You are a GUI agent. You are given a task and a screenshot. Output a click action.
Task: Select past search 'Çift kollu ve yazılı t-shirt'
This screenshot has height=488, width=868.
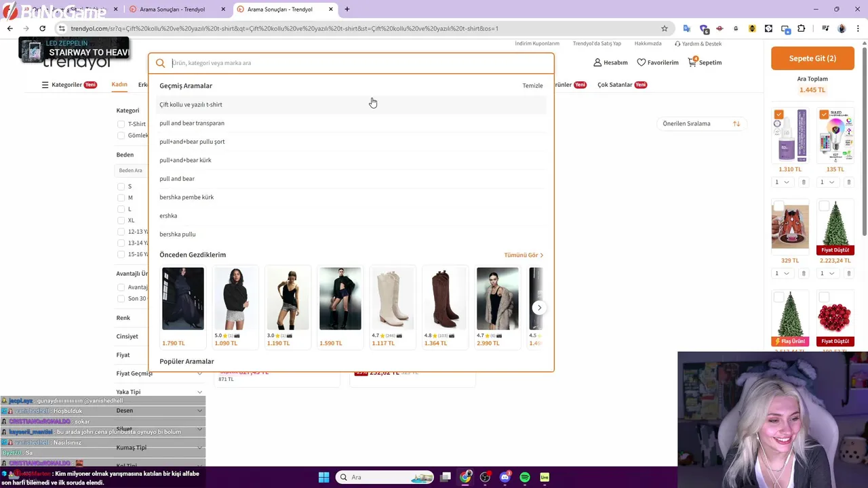[x=351, y=104]
